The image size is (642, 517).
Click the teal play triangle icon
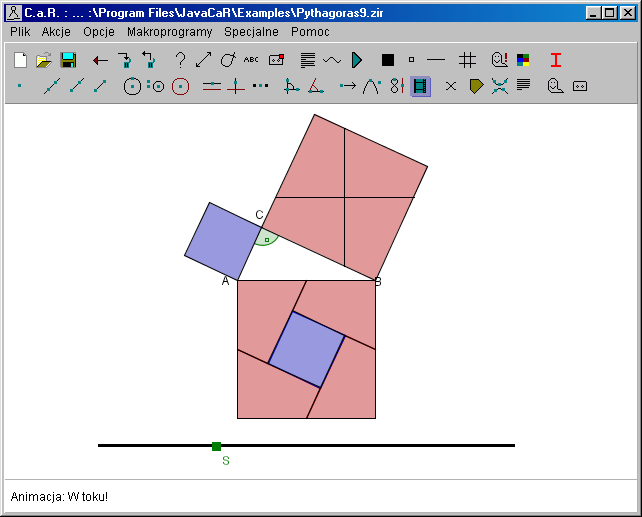point(357,60)
